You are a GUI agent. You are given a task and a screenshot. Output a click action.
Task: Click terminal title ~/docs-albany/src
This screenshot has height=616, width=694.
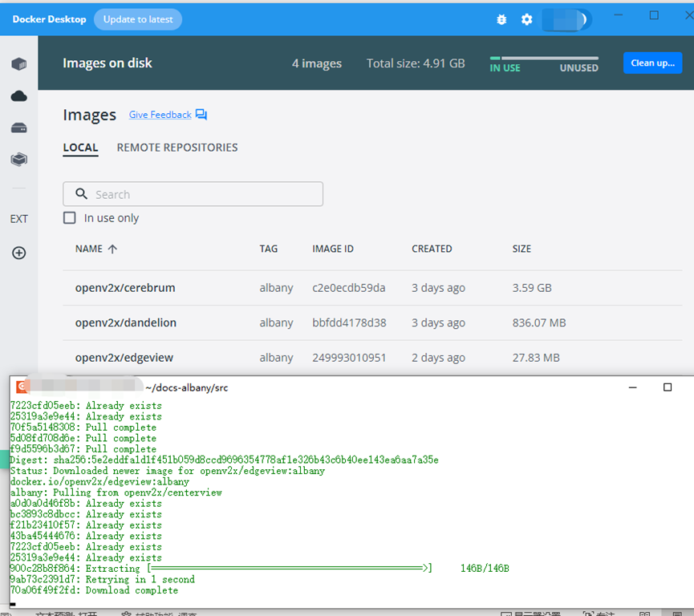click(x=187, y=387)
